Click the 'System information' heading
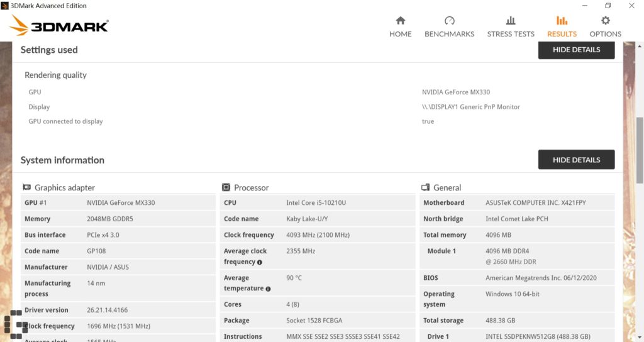 coord(62,160)
